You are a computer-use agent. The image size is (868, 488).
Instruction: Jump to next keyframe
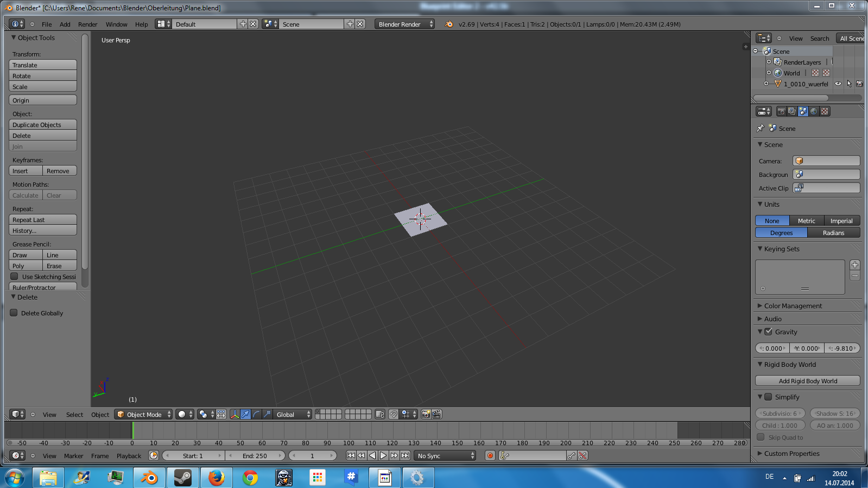click(394, 455)
